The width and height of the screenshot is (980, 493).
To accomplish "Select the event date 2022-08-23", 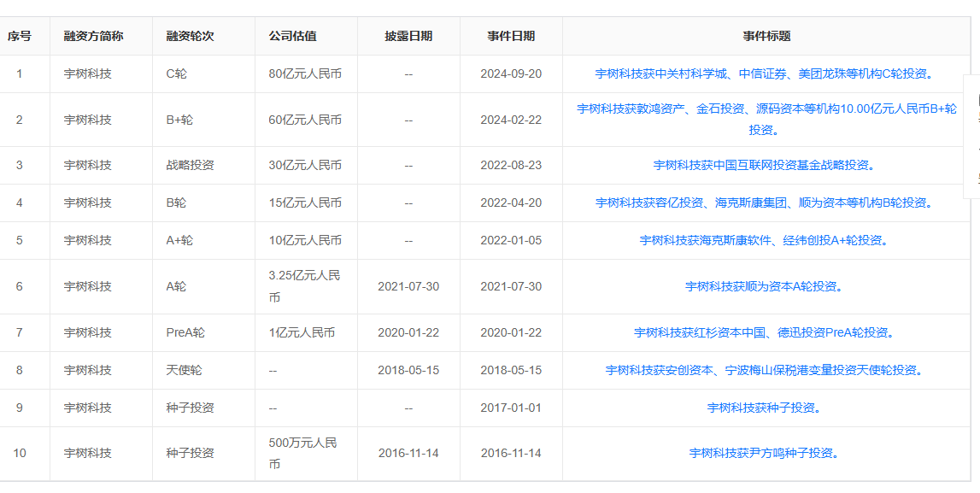I will point(511,165).
